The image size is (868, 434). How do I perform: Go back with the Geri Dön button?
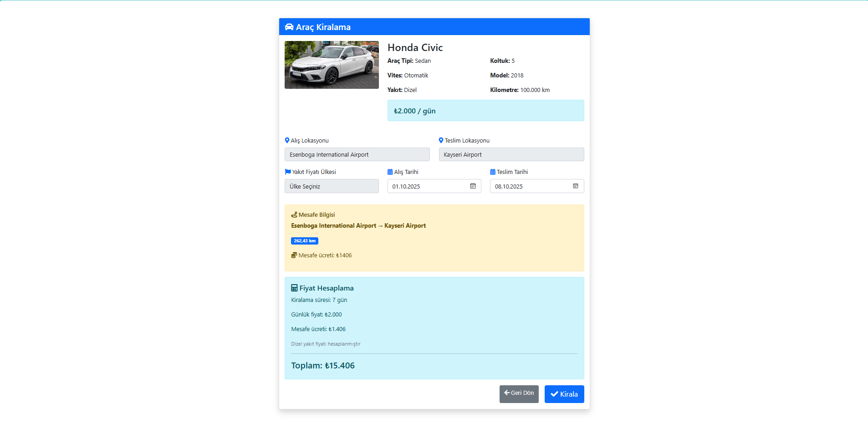tap(519, 394)
